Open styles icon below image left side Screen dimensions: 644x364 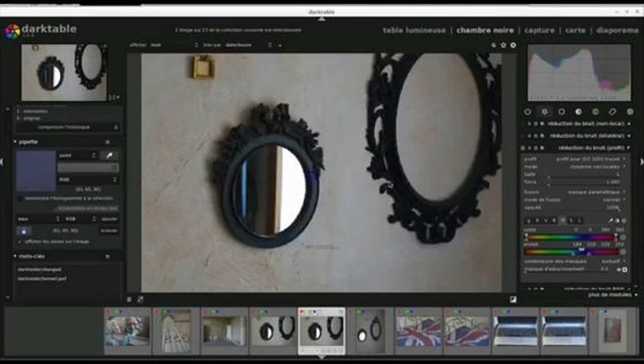(140, 300)
